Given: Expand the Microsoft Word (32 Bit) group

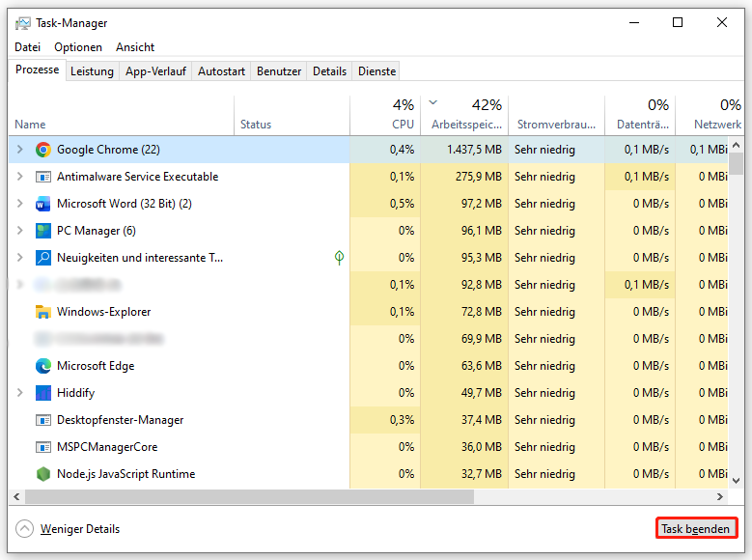Looking at the screenshot, I should tap(19, 204).
